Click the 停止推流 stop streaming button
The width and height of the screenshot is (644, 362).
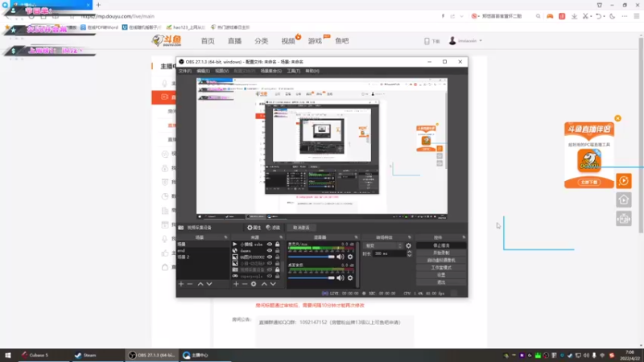tap(441, 245)
